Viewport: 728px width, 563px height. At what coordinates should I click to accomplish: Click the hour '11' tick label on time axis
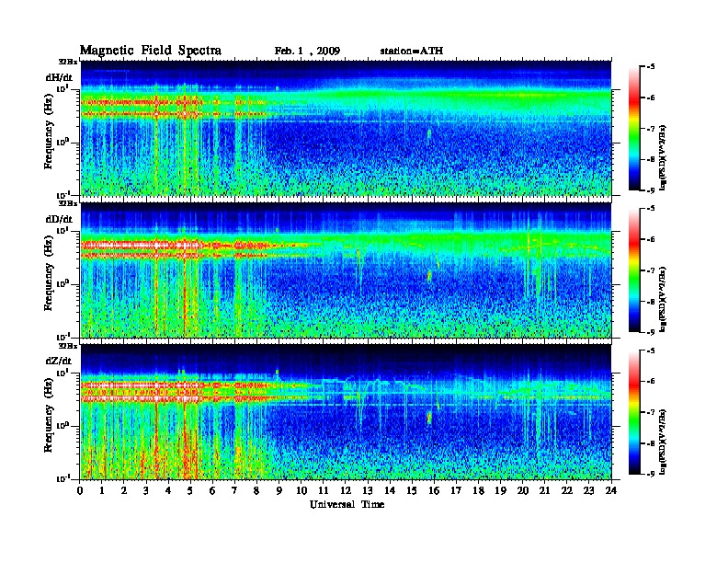(324, 491)
